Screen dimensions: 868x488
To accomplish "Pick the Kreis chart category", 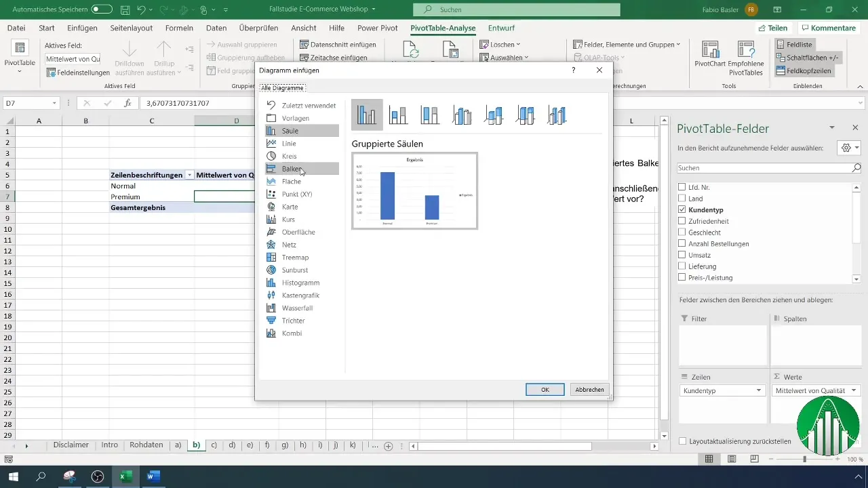I will 302,156.
